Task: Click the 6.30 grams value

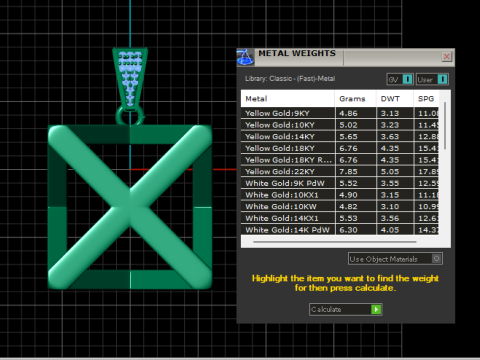Action: click(348, 230)
